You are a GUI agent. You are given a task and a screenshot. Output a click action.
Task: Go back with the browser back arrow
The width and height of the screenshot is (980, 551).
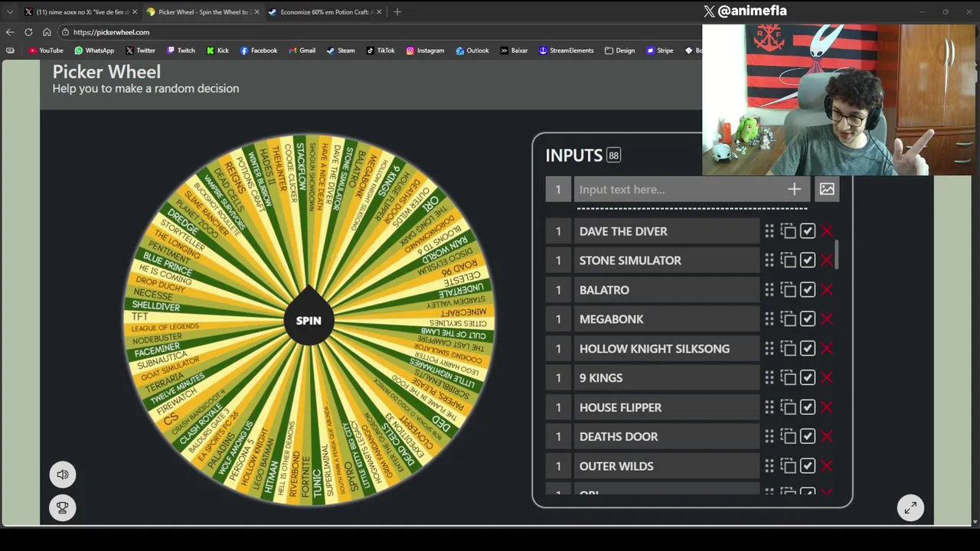[x=10, y=32]
